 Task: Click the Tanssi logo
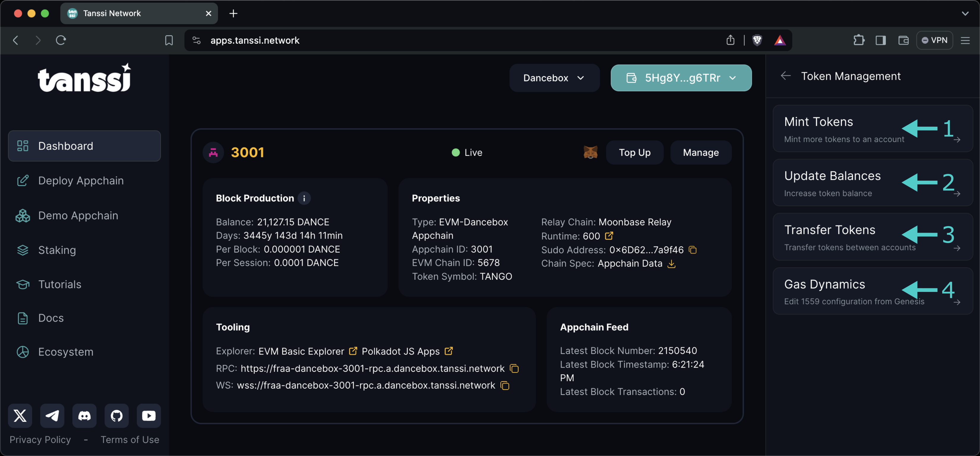84,77
